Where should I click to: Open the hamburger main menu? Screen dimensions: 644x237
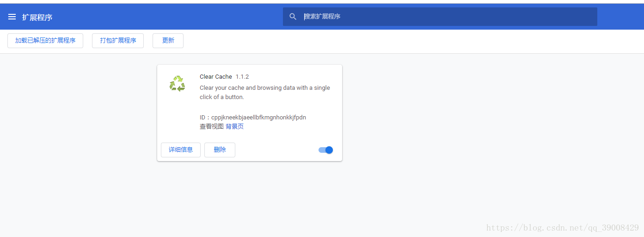click(12, 17)
